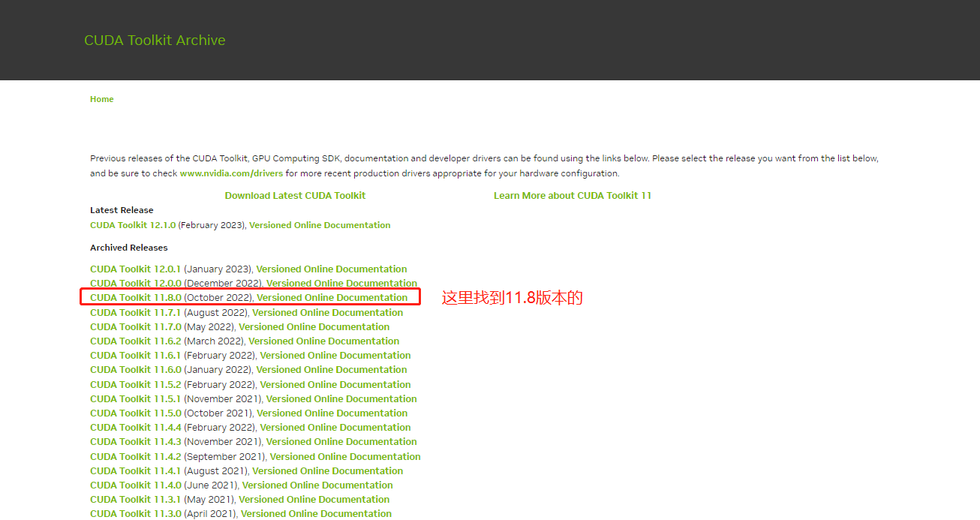Viewport: 980px width, 520px height.
Task: Open documentation link for CUDA Toolkit 12.0.1
Action: click(x=332, y=269)
